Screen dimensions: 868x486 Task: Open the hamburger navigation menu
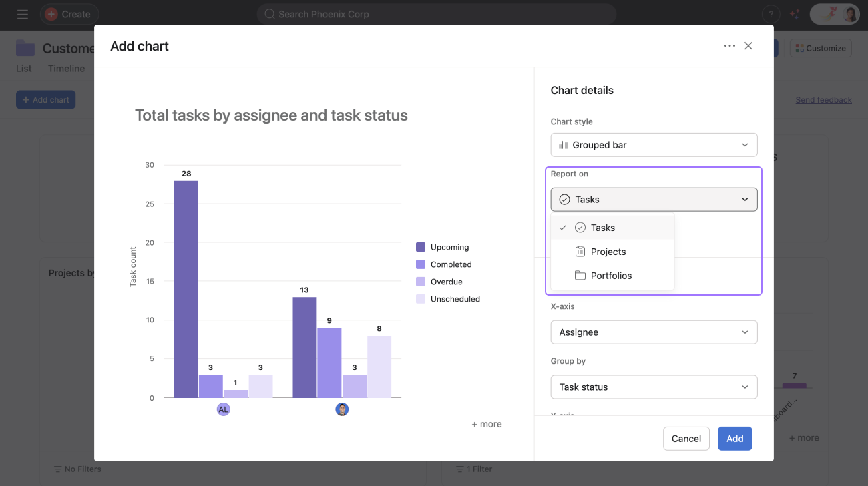click(23, 14)
